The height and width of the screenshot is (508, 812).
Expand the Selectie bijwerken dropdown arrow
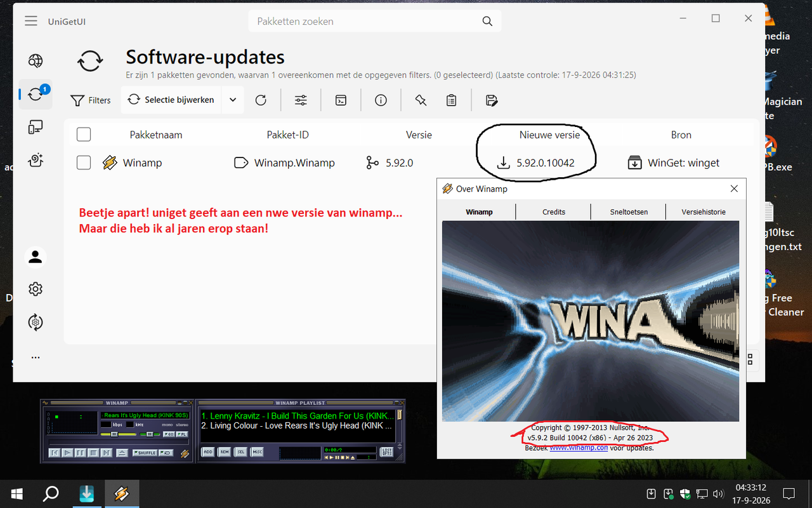tap(233, 100)
